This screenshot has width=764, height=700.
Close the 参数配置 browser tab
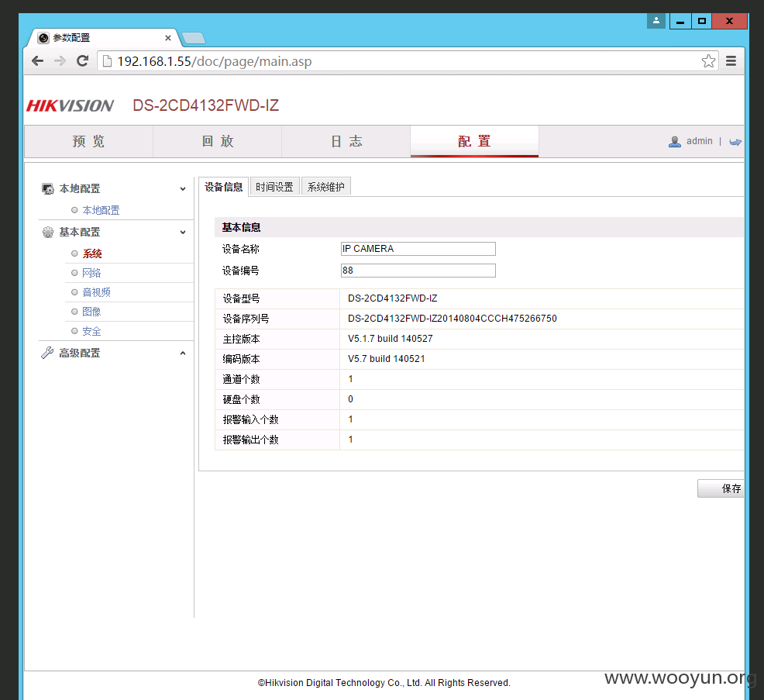click(168, 38)
